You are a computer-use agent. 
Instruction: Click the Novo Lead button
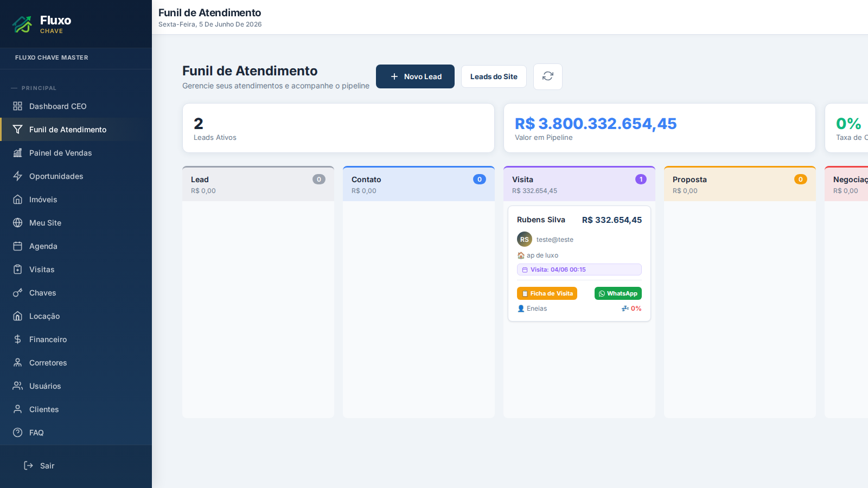(415, 76)
